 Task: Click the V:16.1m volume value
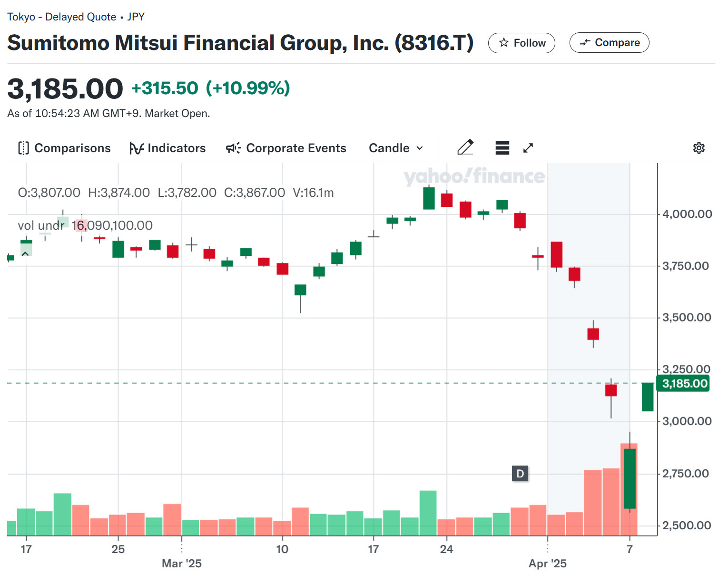(x=313, y=193)
